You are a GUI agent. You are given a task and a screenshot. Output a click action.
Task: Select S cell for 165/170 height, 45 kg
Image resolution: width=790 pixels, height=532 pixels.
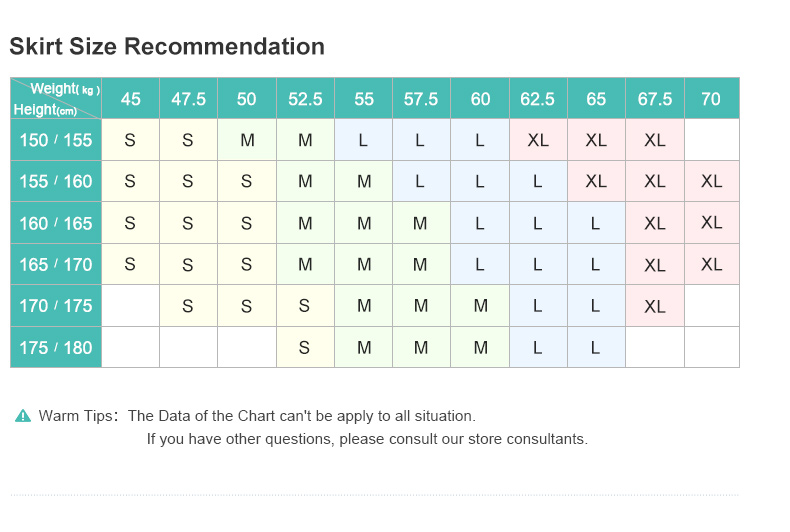pos(130,264)
